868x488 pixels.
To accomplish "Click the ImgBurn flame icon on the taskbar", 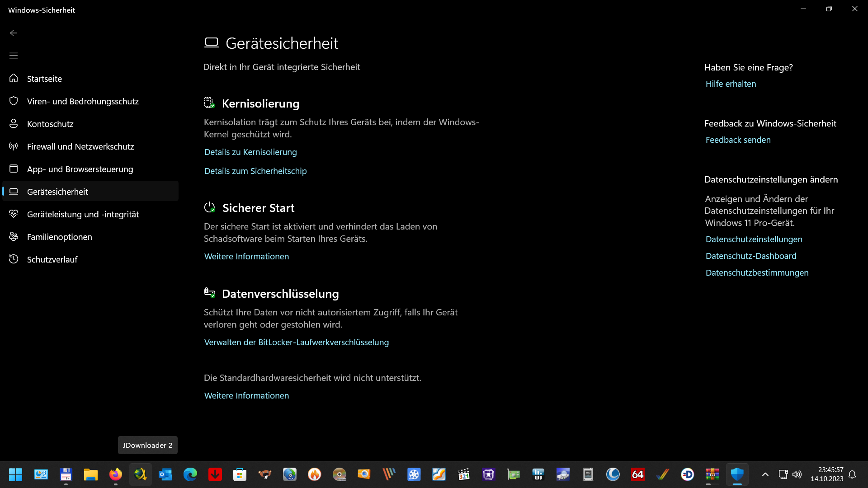I will (314, 474).
